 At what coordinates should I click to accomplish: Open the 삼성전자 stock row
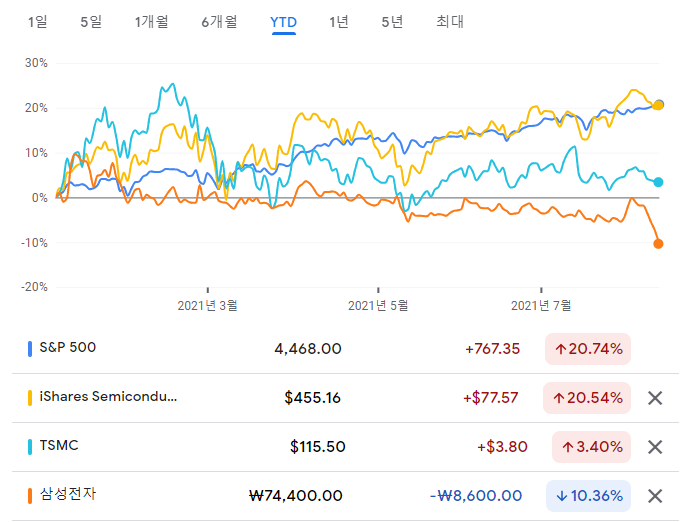pos(345,496)
